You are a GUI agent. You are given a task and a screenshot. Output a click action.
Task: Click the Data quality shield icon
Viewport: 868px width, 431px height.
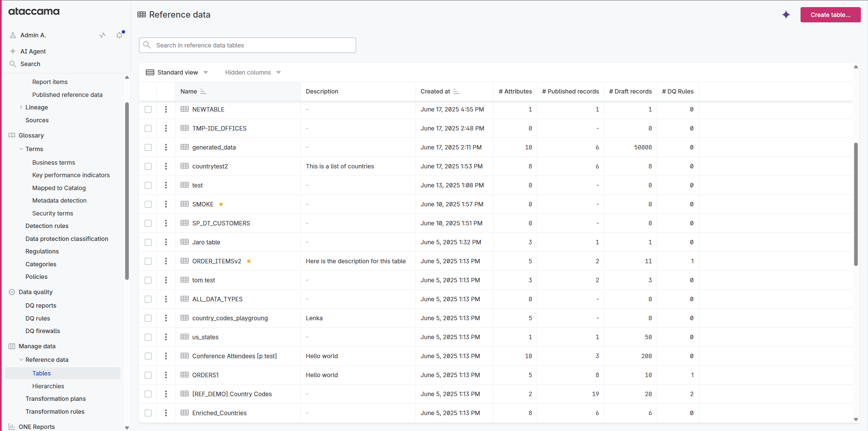[12, 292]
